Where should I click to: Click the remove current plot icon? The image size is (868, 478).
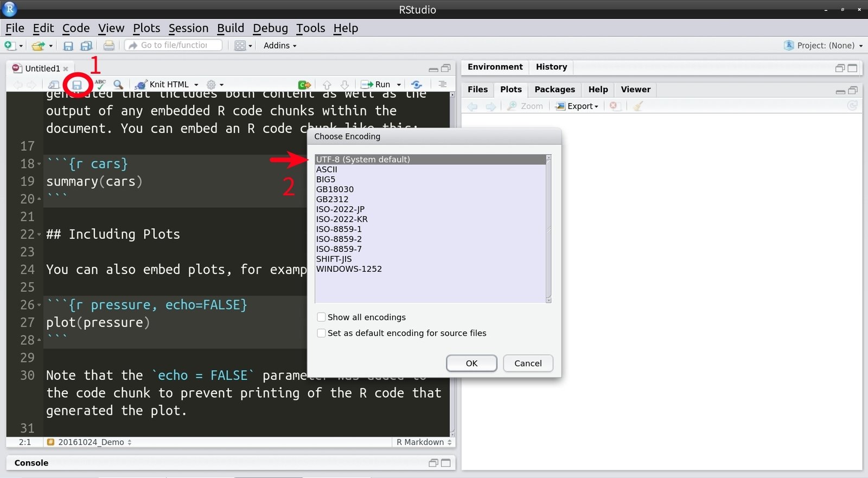614,106
